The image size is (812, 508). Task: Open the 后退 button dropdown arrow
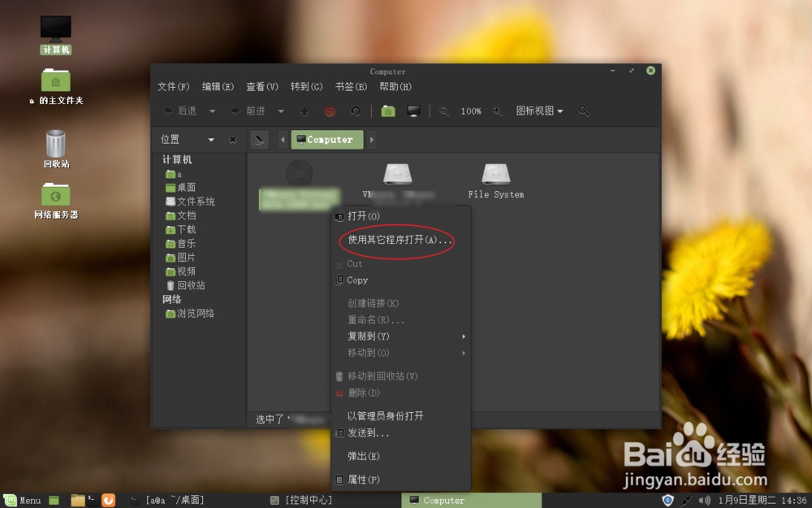[x=211, y=111]
